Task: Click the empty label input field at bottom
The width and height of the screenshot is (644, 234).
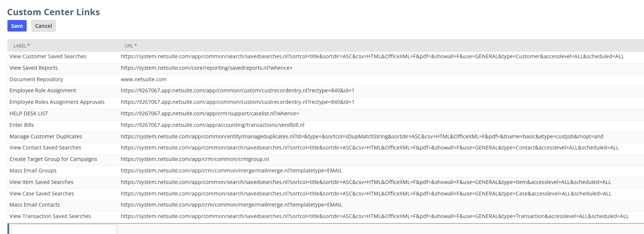Action: (64, 229)
